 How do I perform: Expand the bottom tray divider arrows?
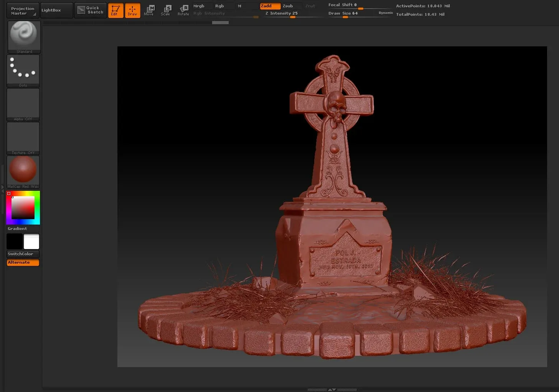tap(332, 390)
